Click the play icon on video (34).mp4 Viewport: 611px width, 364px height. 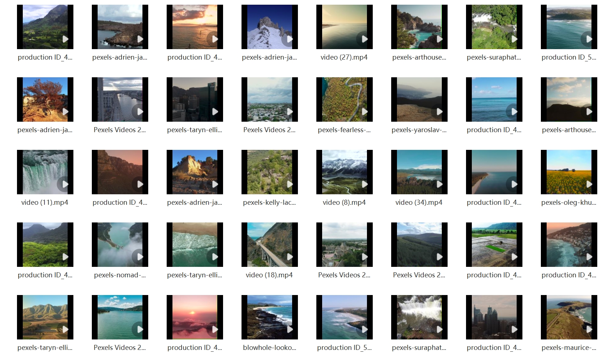[439, 184]
